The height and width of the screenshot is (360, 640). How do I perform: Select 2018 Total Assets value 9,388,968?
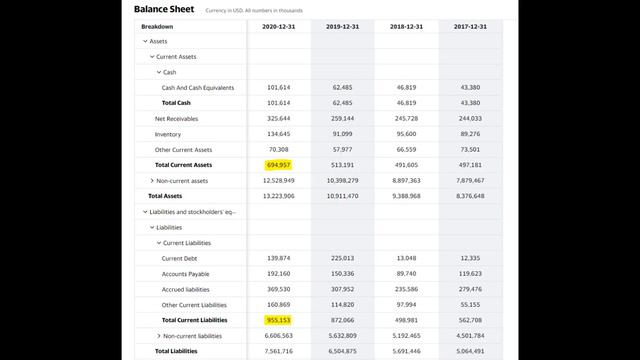pyautogui.click(x=406, y=196)
